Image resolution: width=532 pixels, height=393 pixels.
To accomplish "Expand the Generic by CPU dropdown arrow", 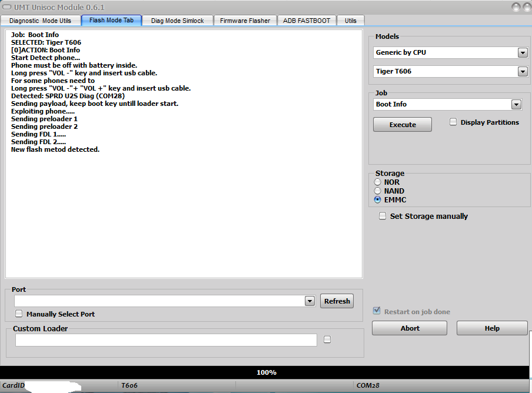I will (523, 52).
